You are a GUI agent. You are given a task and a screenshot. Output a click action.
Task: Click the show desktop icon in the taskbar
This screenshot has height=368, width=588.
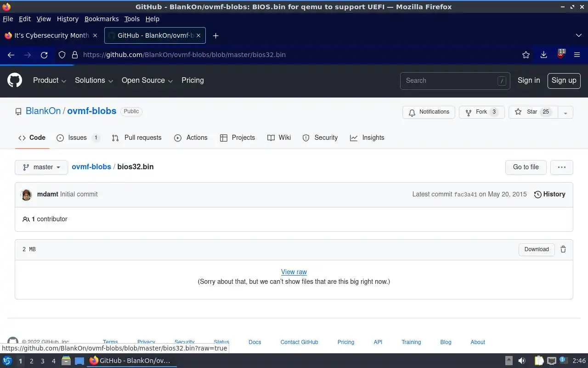[79, 361]
